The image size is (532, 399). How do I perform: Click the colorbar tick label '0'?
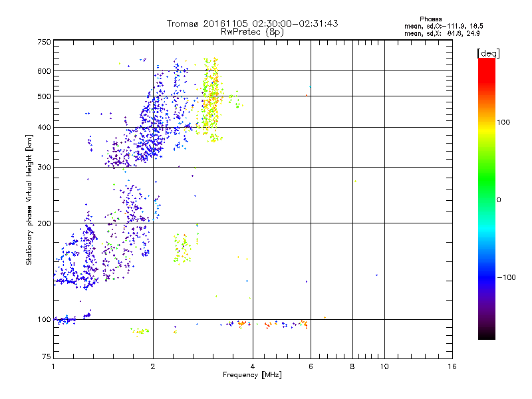(x=499, y=200)
